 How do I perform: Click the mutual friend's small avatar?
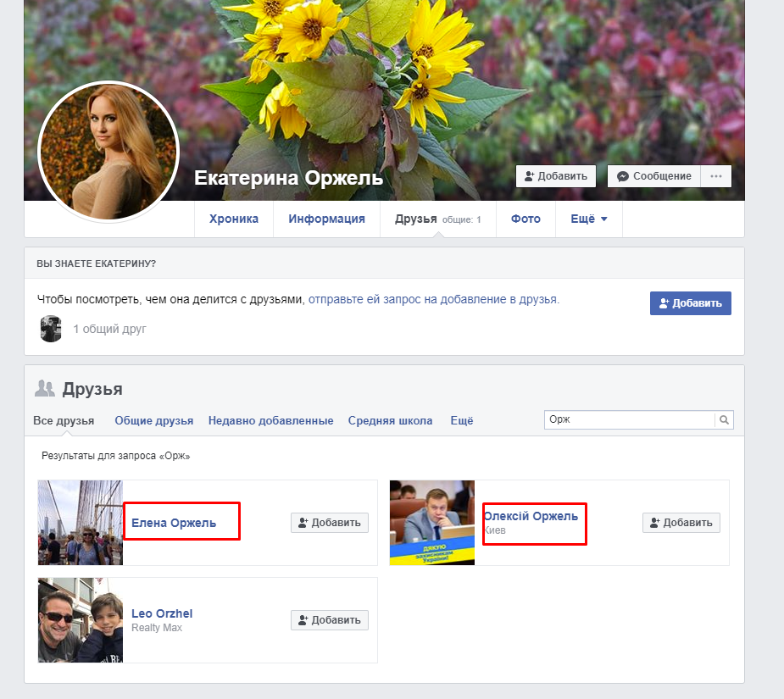coord(51,329)
